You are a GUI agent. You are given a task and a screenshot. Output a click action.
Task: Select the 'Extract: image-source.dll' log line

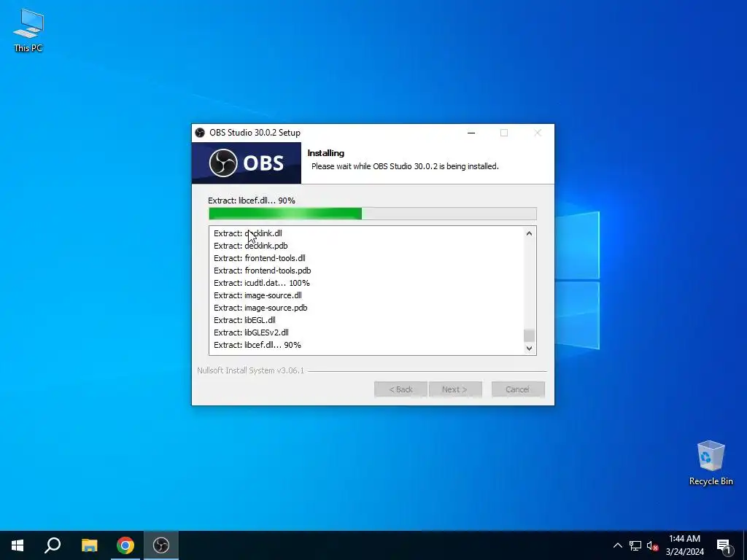pos(258,295)
